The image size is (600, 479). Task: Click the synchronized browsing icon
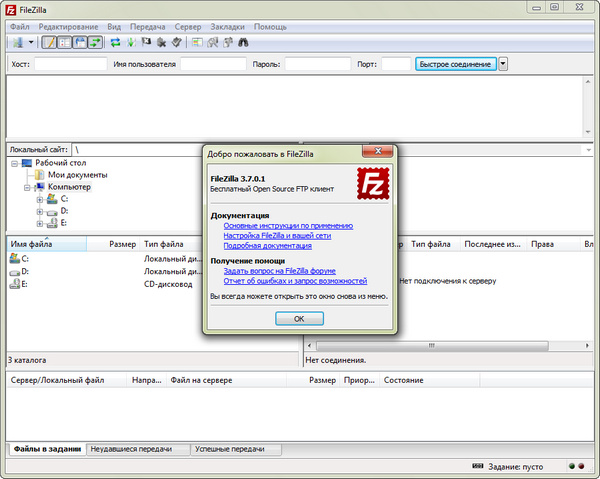226,43
